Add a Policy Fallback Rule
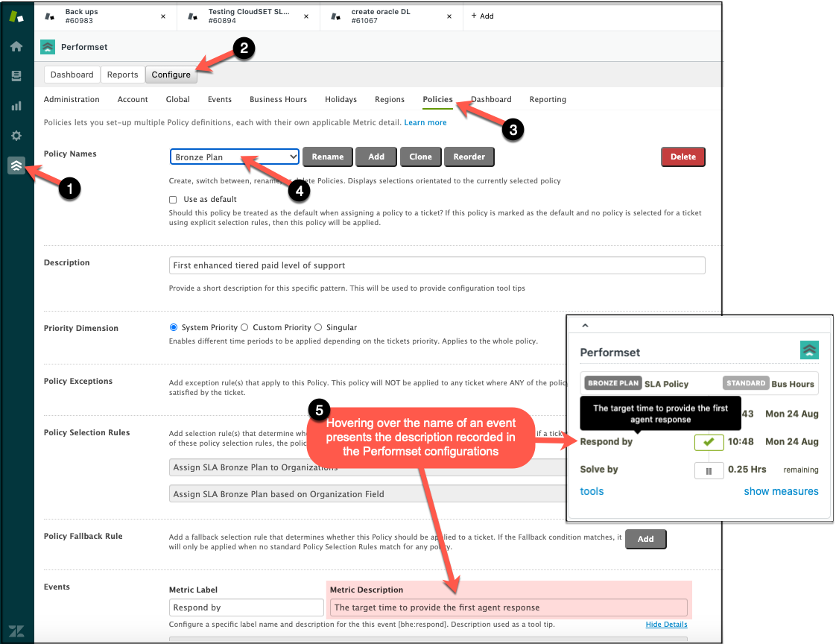The width and height of the screenshot is (836, 644). point(646,539)
